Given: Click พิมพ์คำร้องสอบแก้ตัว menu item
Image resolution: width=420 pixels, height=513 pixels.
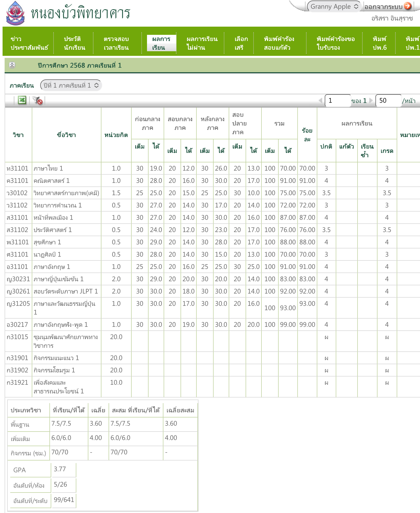Looking at the screenshot, I should coord(279,43).
